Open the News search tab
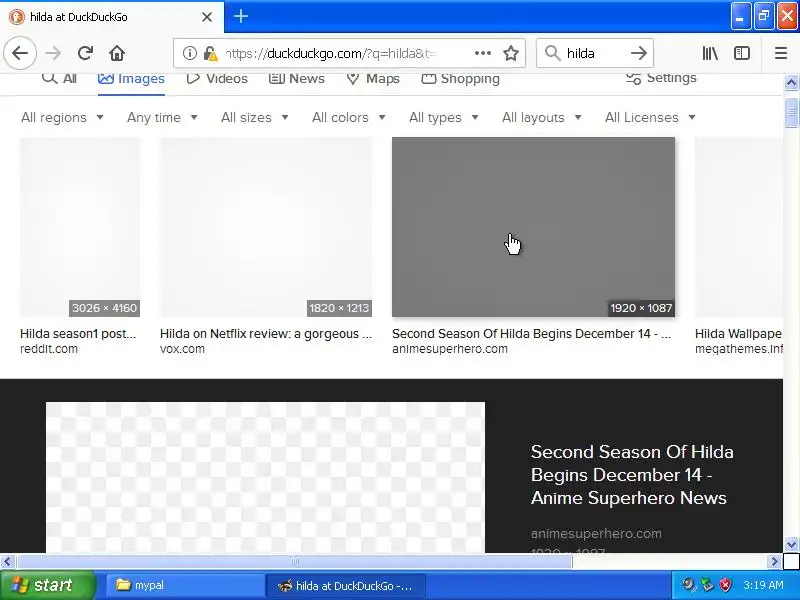This screenshot has height=600, width=800. click(x=296, y=78)
